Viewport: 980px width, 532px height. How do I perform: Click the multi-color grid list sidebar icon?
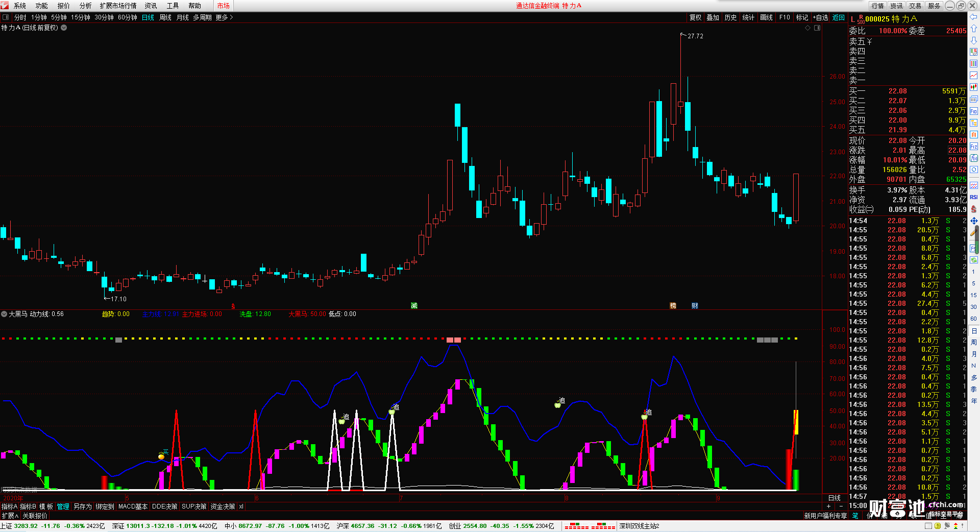(x=974, y=64)
